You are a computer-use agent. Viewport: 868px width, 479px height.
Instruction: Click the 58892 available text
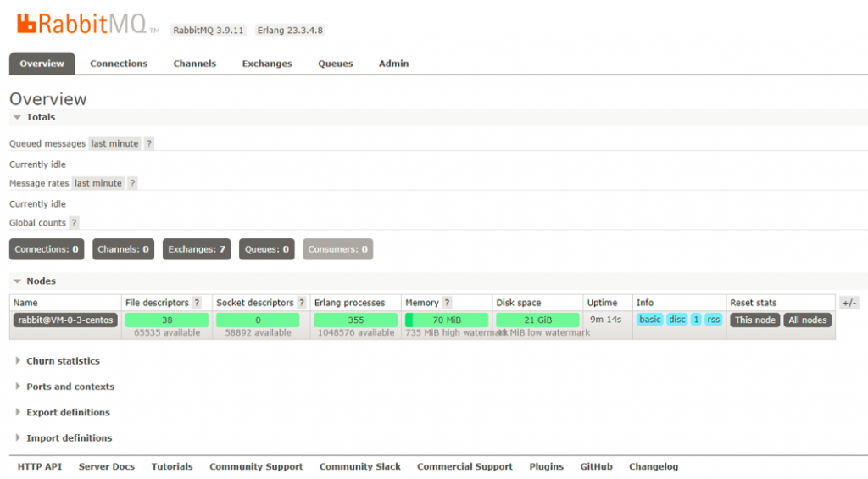pyautogui.click(x=258, y=333)
